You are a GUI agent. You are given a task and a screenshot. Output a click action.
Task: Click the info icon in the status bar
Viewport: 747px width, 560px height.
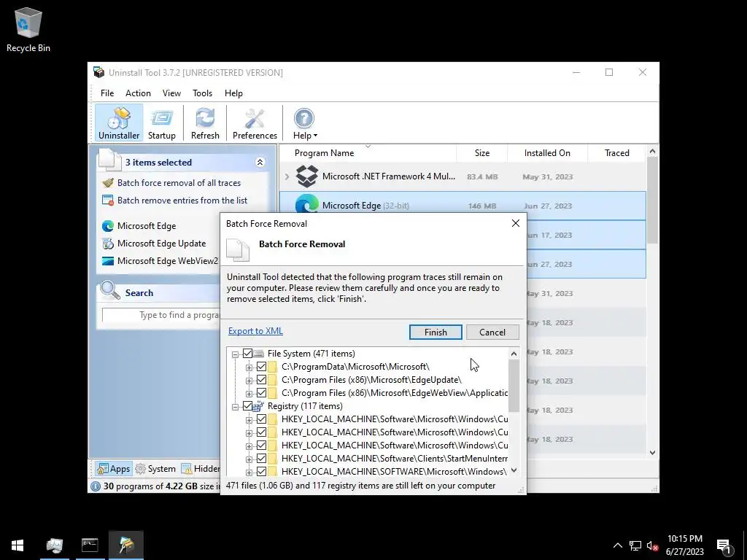pyautogui.click(x=96, y=486)
